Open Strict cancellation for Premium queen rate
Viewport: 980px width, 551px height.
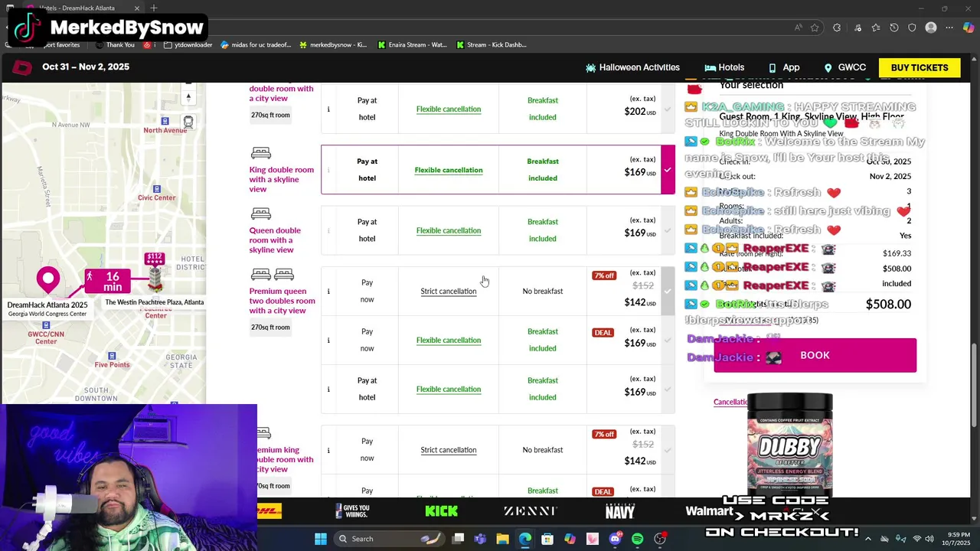449,291
